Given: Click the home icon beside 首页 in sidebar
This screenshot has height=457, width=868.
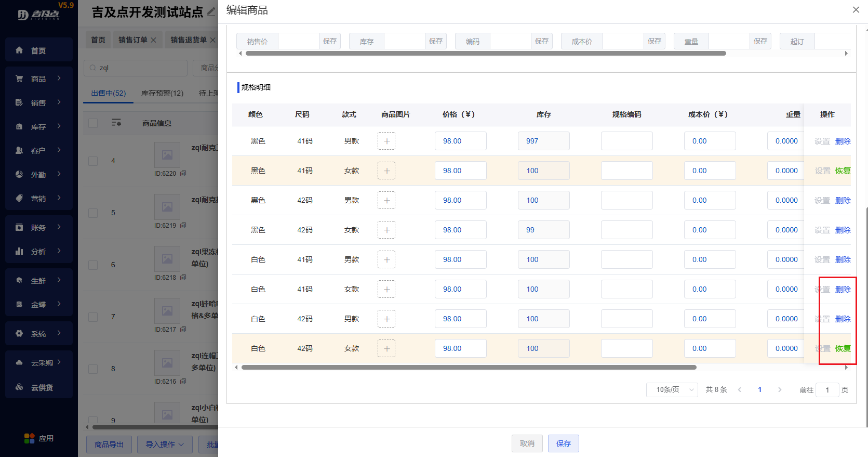Looking at the screenshot, I should pos(19,50).
